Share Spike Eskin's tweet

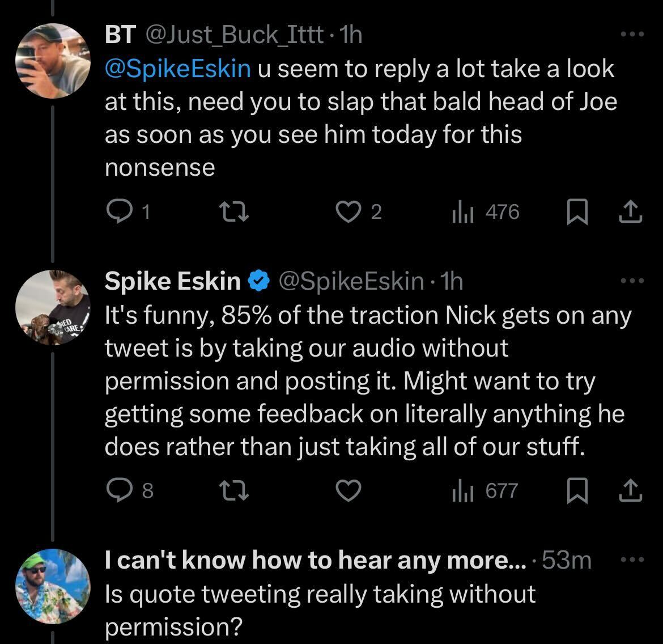[x=630, y=491]
